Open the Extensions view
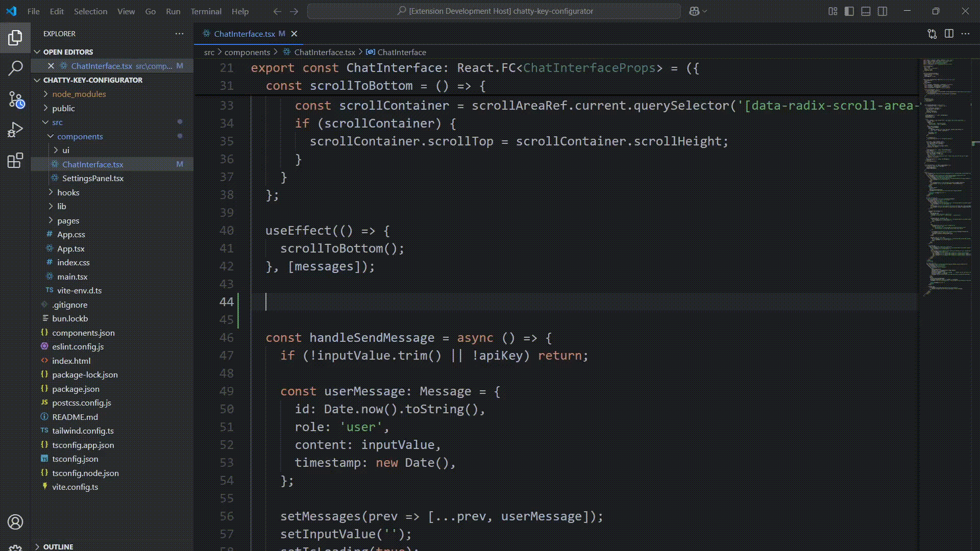The width and height of the screenshot is (980, 551). pyautogui.click(x=15, y=161)
